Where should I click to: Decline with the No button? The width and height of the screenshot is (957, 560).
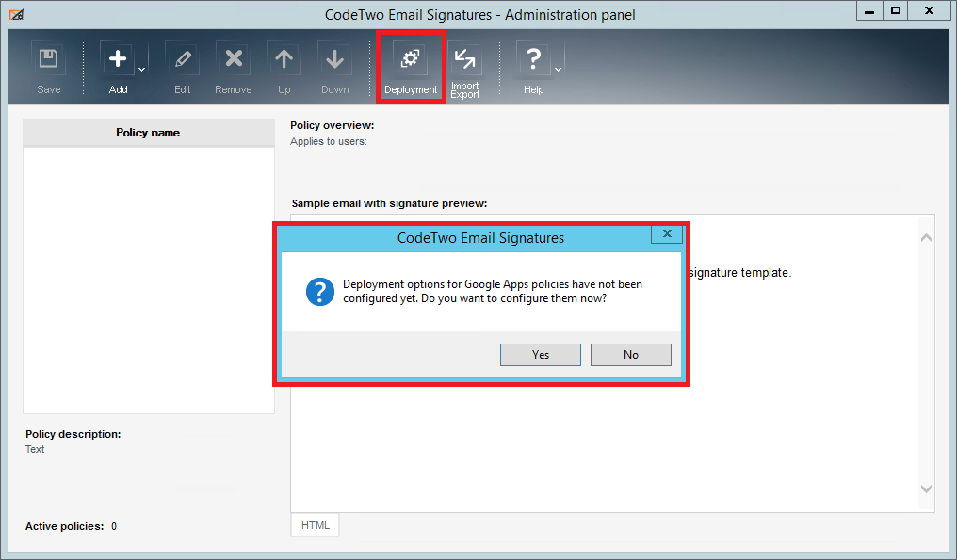coord(630,355)
